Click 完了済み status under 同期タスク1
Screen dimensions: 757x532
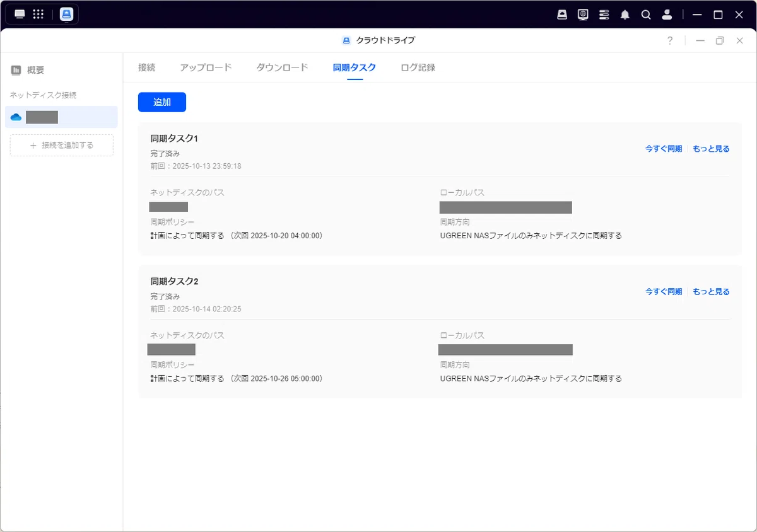(165, 153)
